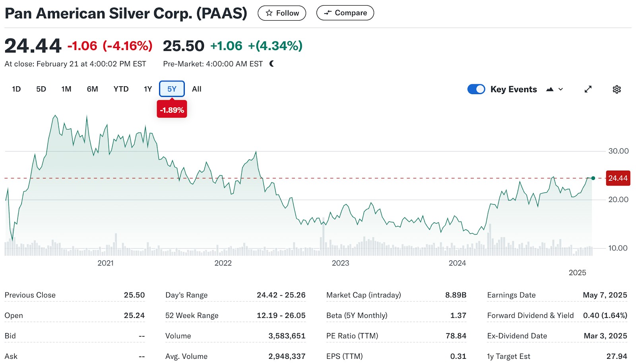
Task: Click the -1.06 (-4.16%) change text
Action: pyautogui.click(x=110, y=46)
